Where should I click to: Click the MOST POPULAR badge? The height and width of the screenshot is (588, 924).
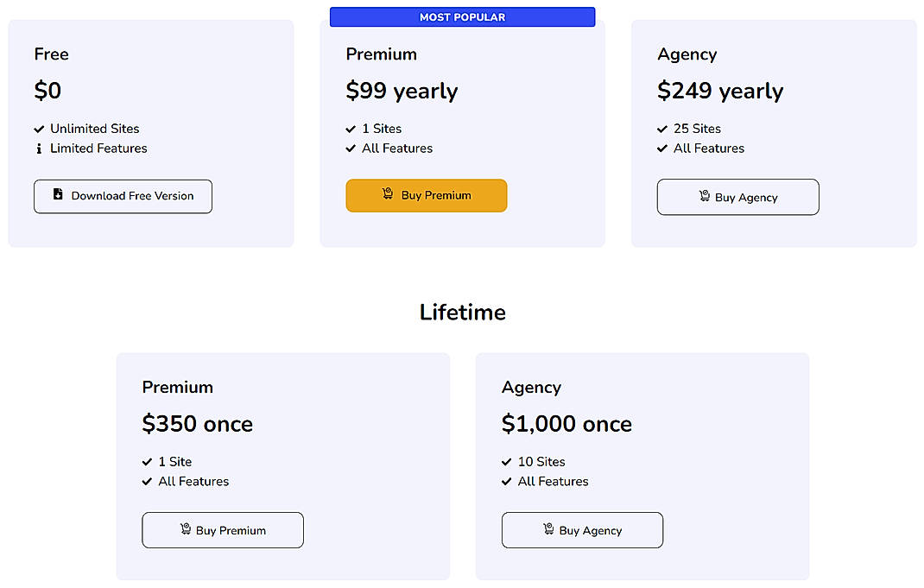[x=462, y=16]
